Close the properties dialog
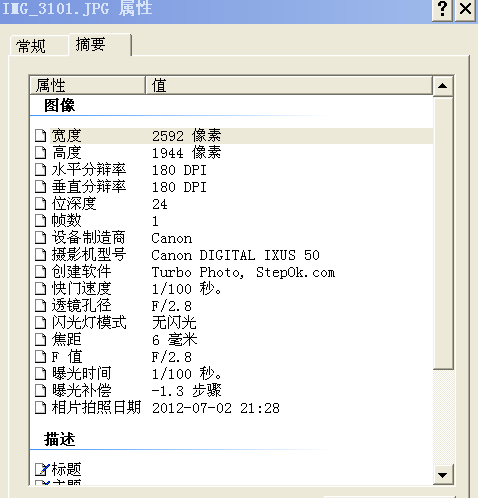Screen dimensions: 478x498 (x=465, y=10)
